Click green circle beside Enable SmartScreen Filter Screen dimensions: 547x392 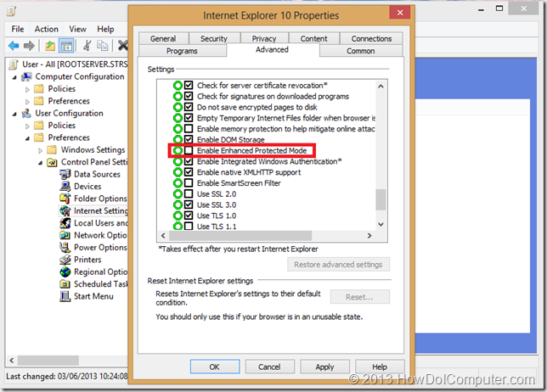pos(178,183)
